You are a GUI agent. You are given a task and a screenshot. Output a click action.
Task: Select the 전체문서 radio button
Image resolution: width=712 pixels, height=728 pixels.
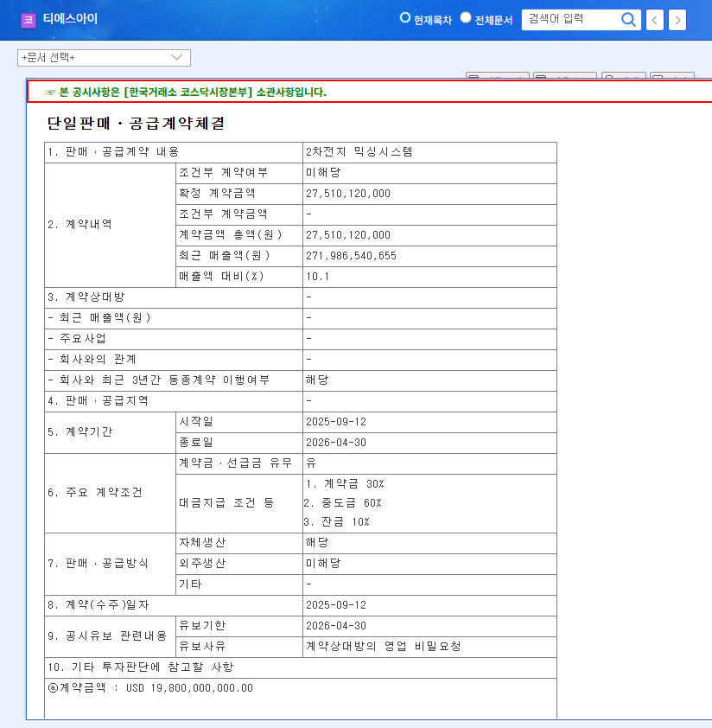465,17
